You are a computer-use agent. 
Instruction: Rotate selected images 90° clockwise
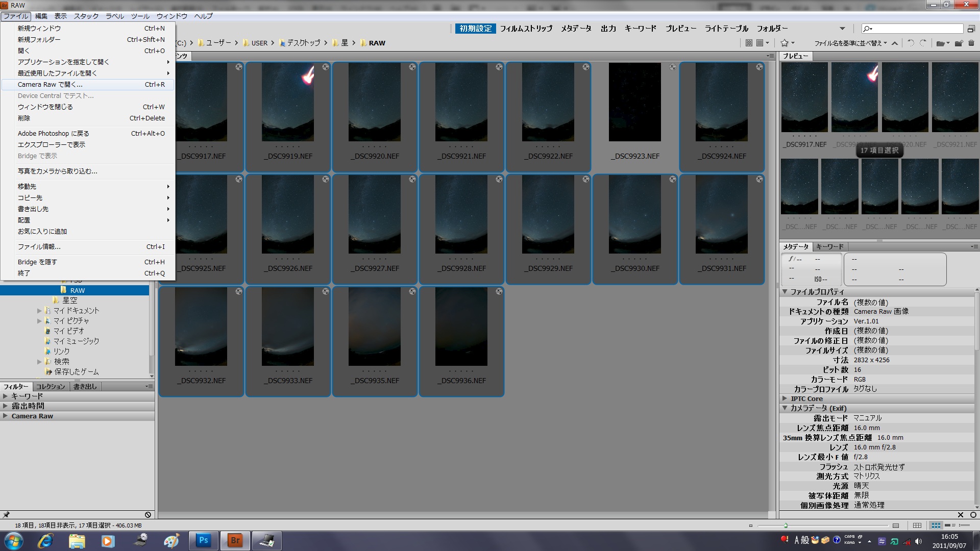(923, 43)
